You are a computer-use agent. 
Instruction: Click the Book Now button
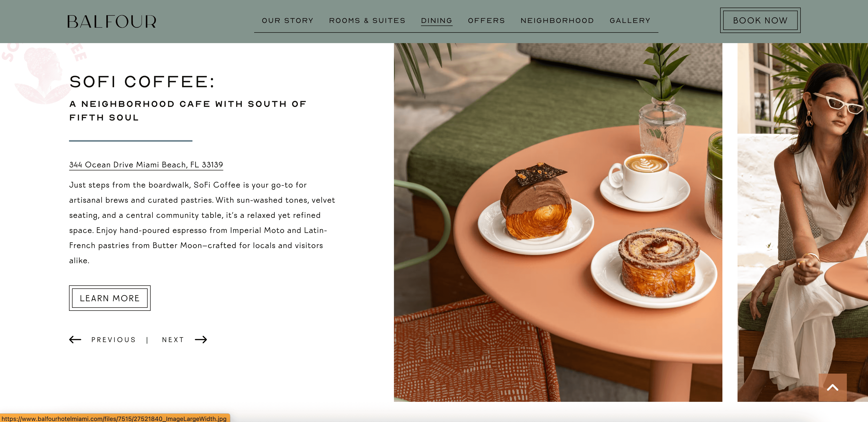760,20
